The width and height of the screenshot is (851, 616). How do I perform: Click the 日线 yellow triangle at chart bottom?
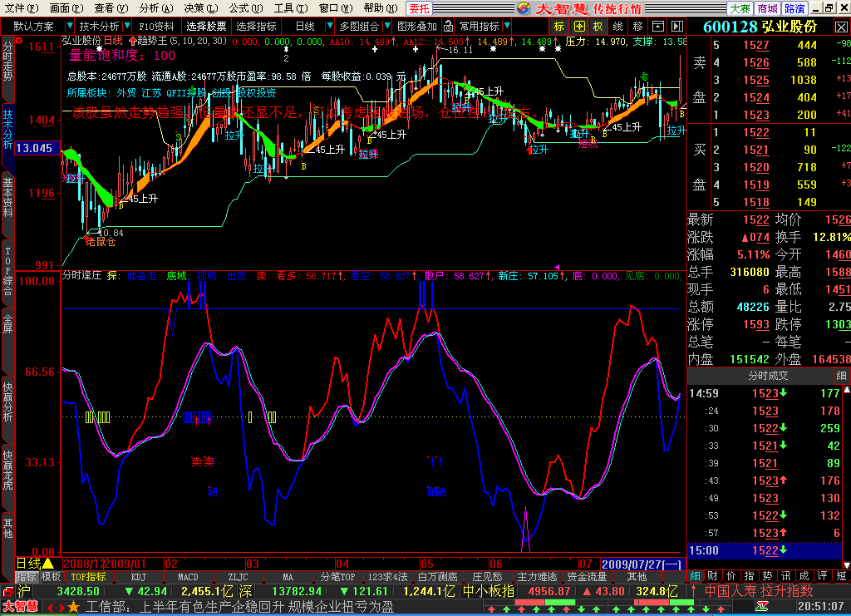(x=47, y=564)
